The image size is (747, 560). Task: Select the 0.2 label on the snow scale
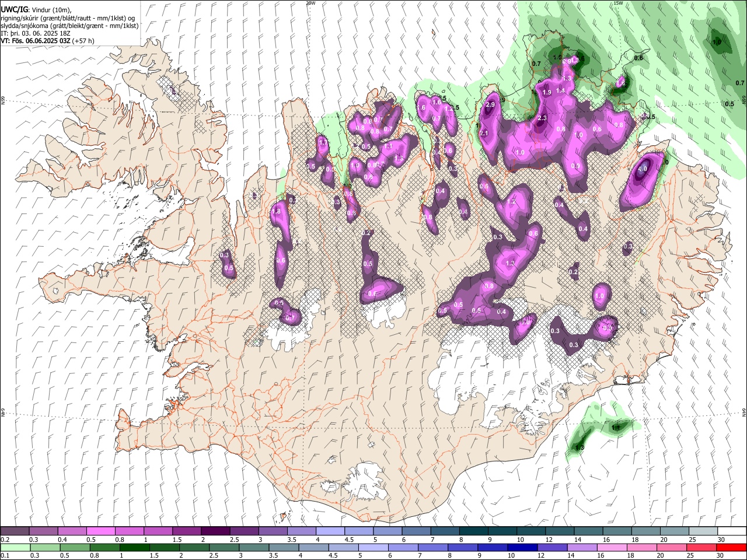[5, 540]
